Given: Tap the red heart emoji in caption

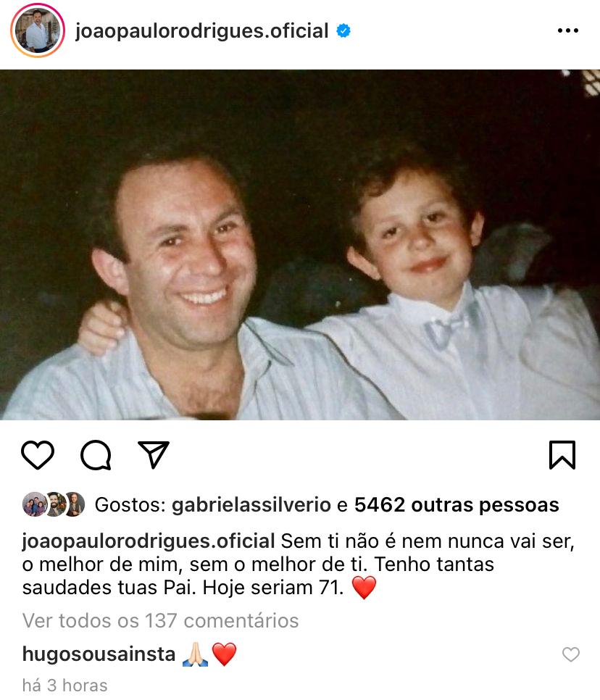Looking at the screenshot, I should tap(364, 588).
